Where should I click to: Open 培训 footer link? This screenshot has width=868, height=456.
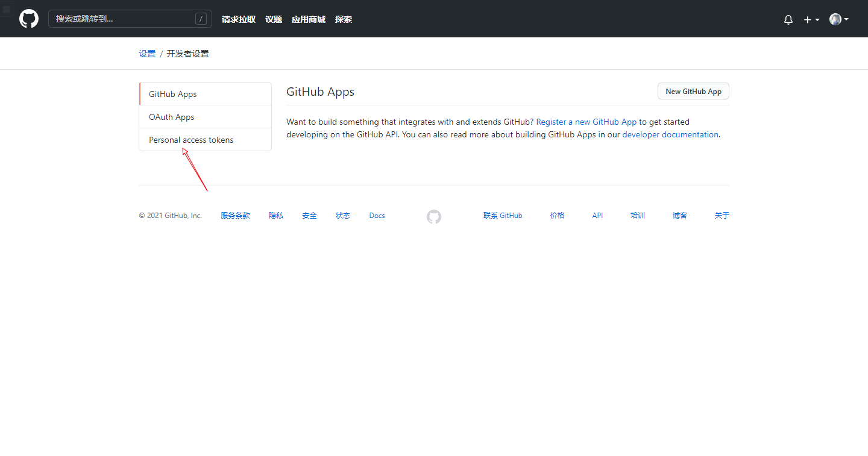[x=638, y=216]
